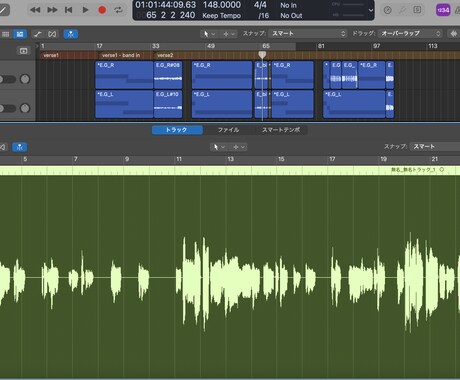
Task: Start playback with the Play button
Action: [85, 10]
